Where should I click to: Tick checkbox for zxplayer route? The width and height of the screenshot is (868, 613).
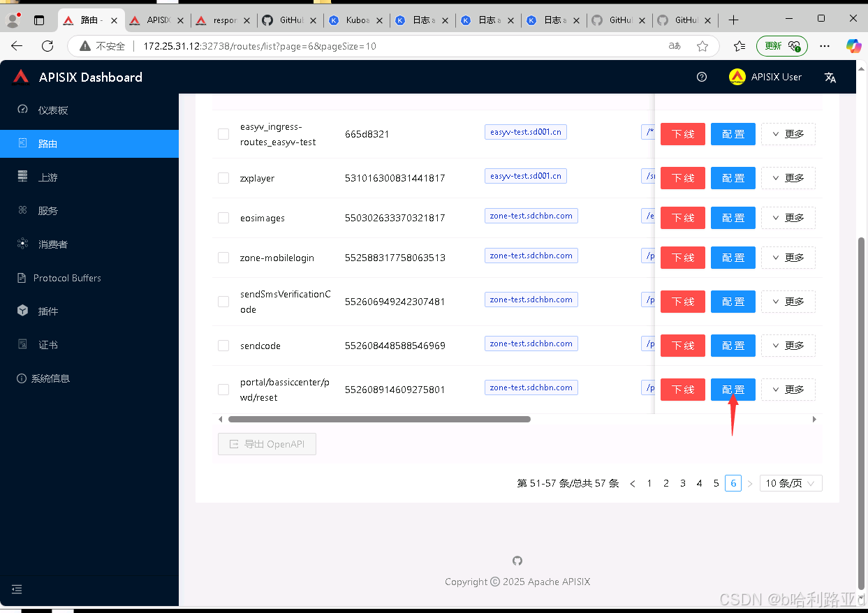tap(223, 178)
